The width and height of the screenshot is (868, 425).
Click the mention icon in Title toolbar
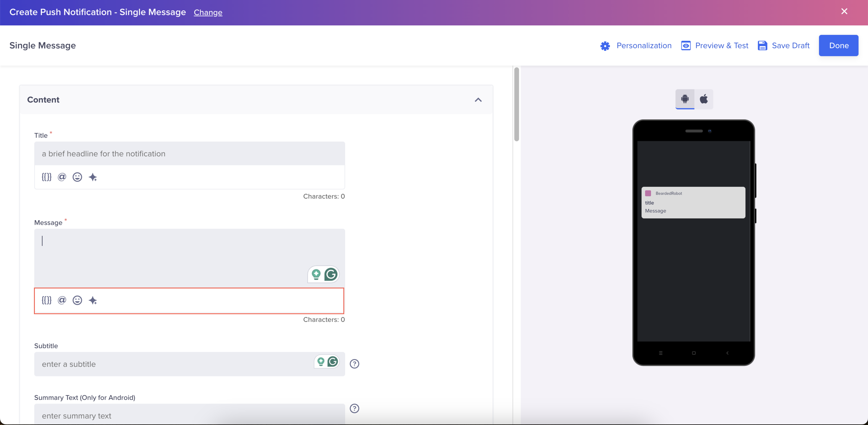tap(62, 177)
